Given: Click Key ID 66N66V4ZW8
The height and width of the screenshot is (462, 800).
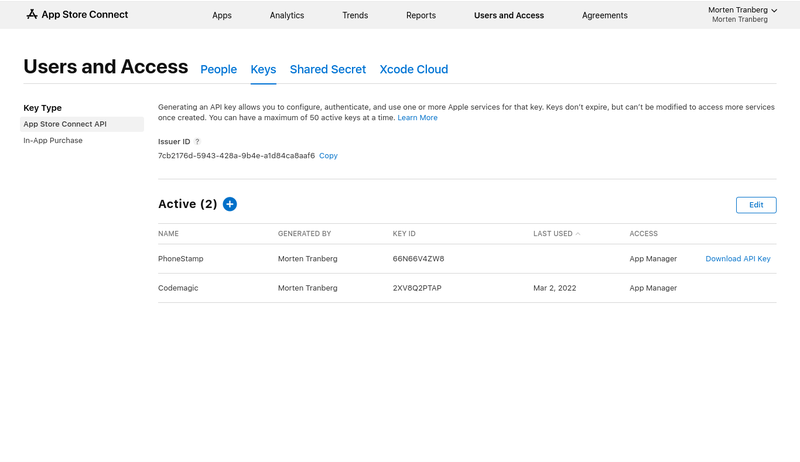Looking at the screenshot, I should (x=418, y=259).
